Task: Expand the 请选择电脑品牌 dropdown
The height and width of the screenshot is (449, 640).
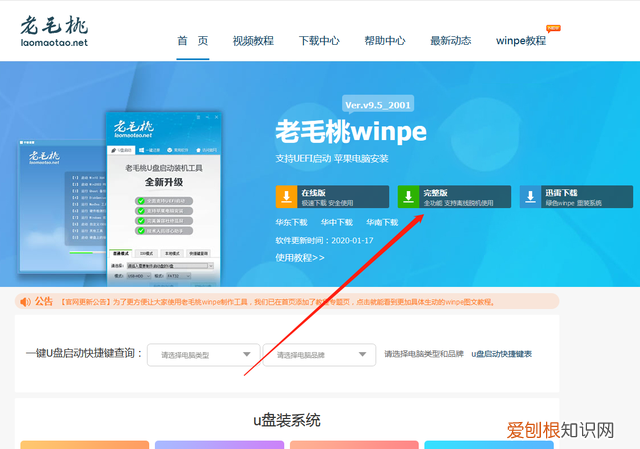Action: pyautogui.click(x=320, y=355)
